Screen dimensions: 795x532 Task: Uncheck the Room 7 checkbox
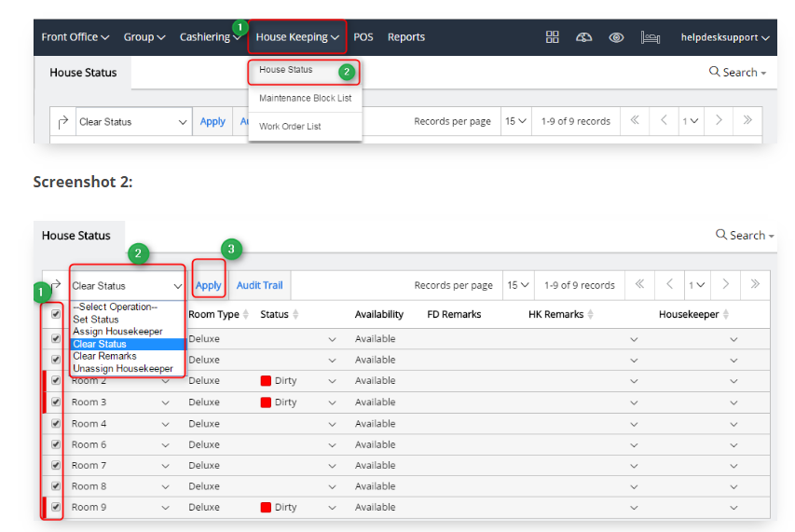tap(56, 465)
